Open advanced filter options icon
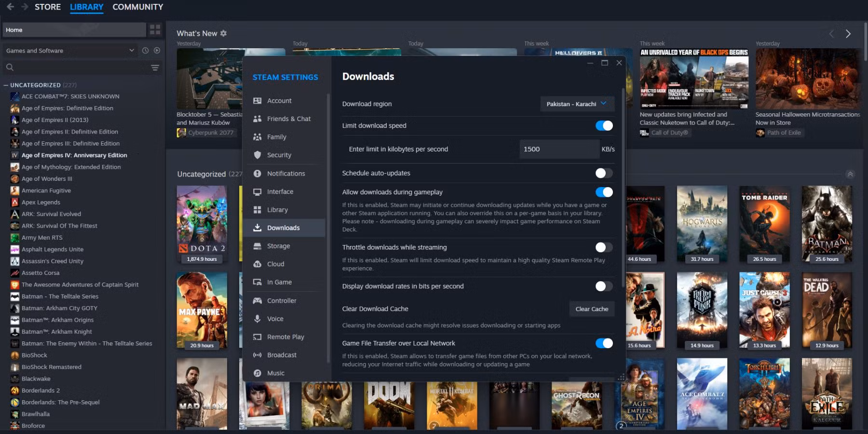This screenshot has width=868, height=434. (155, 68)
